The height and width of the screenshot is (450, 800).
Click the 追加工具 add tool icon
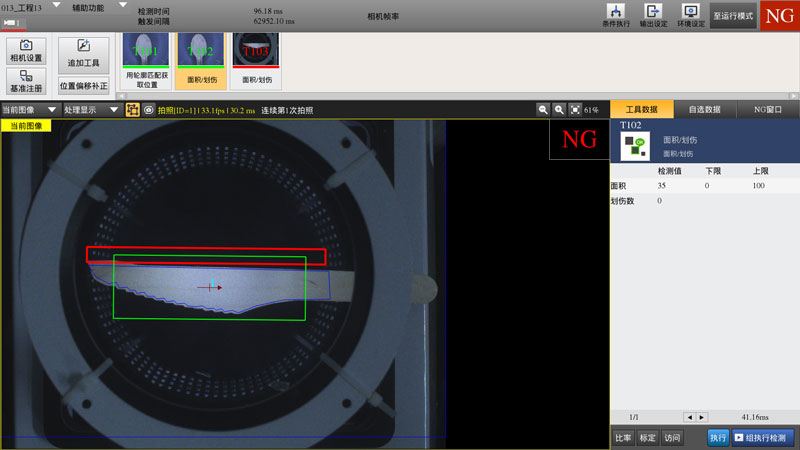83,51
